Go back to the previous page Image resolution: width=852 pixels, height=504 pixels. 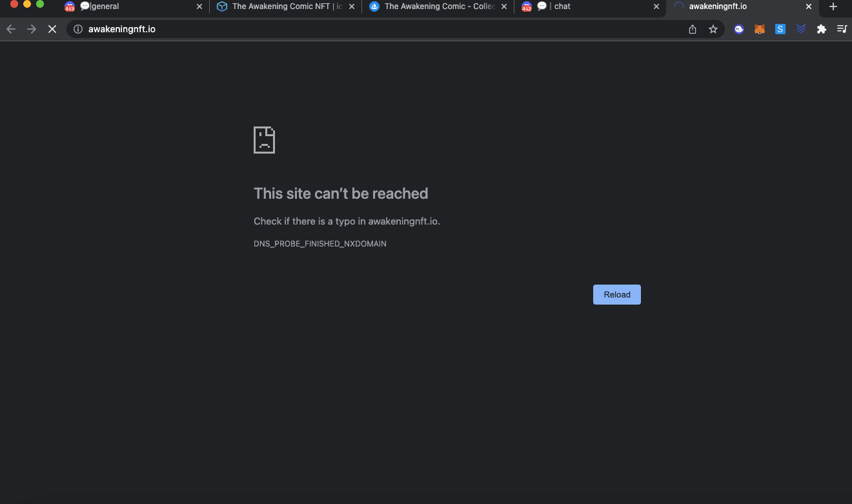point(11,29)
